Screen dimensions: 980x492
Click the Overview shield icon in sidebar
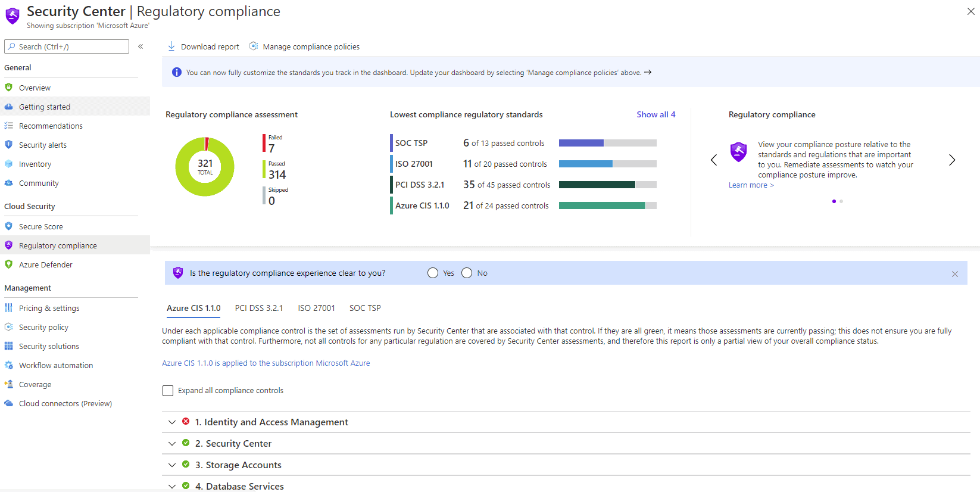click(x=8, y=88)
